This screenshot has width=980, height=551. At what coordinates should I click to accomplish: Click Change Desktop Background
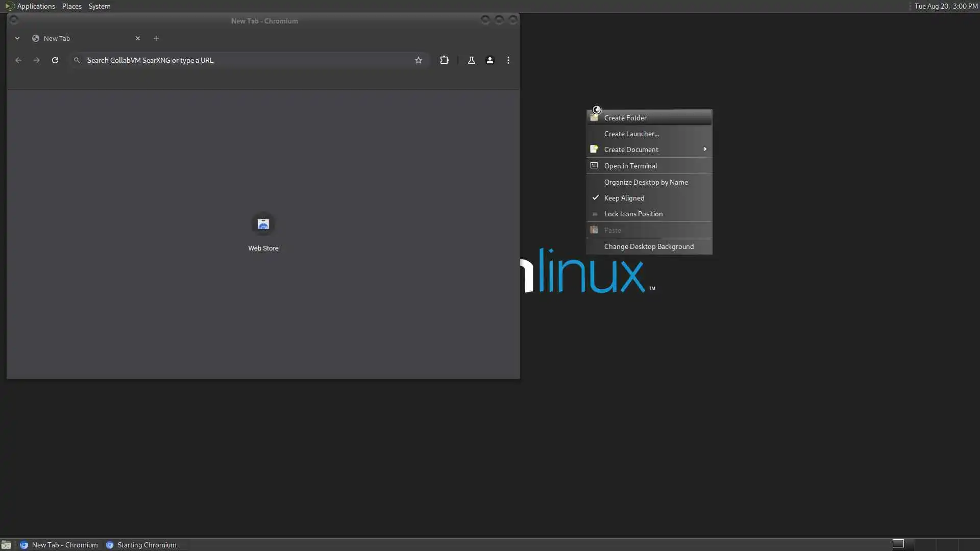click(648, 246)
